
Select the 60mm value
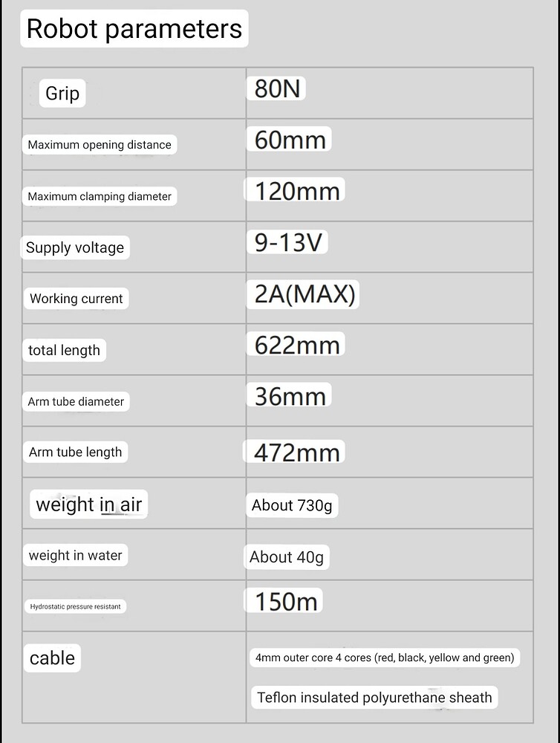(x=290, y=140)
